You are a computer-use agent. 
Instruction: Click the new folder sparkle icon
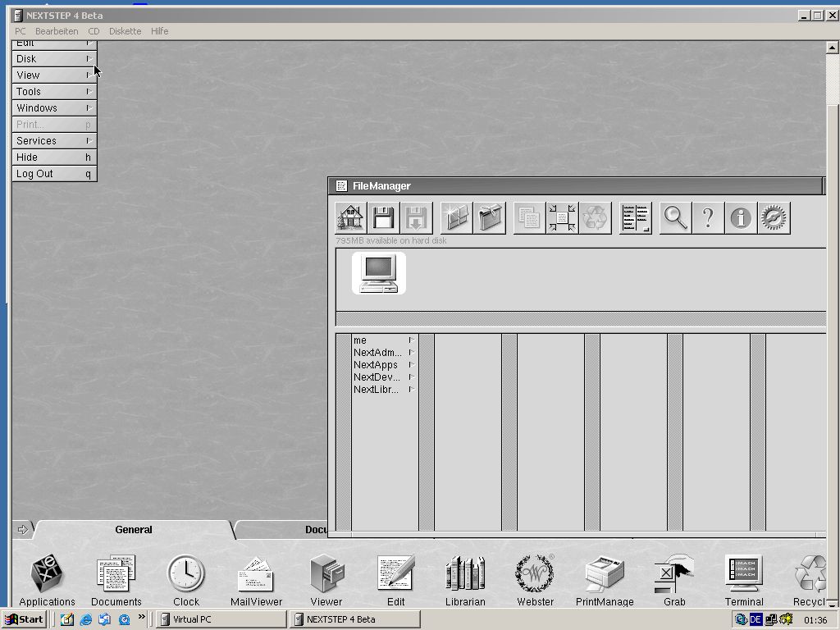[x=456, y=218]
